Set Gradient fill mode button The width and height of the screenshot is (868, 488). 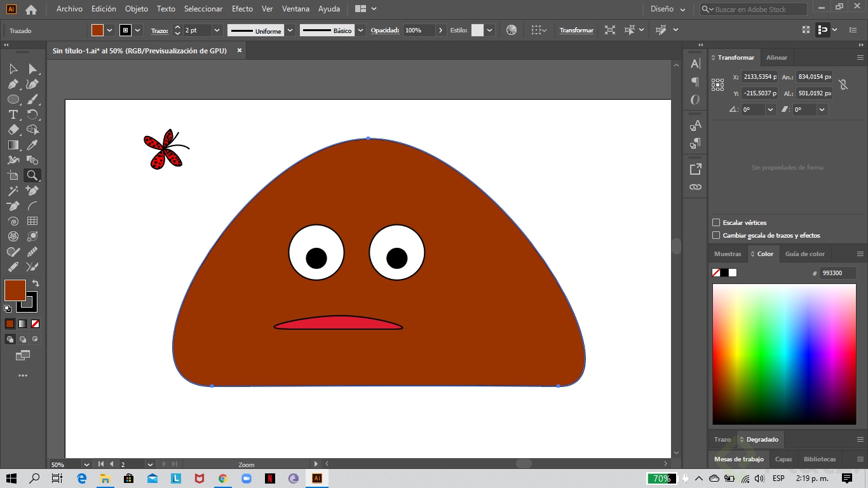tap(22, 323)
